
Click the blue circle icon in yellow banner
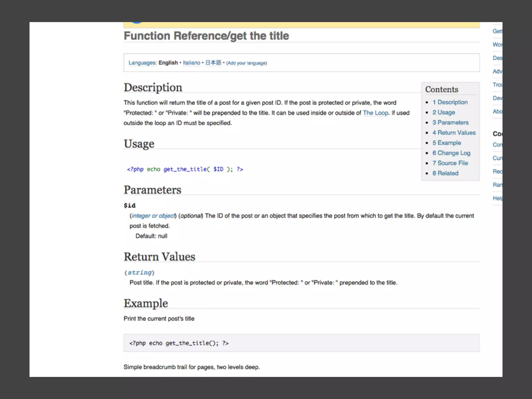pos(137,23)
